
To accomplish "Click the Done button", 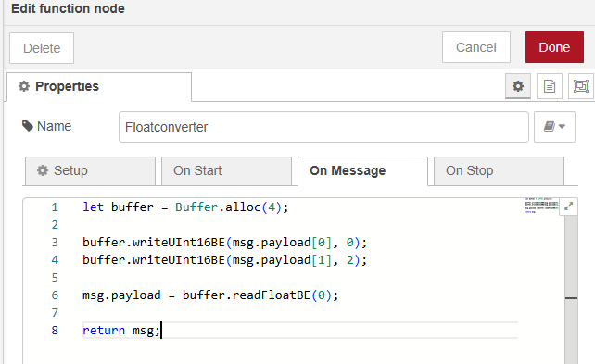I will tap(554, 47).
